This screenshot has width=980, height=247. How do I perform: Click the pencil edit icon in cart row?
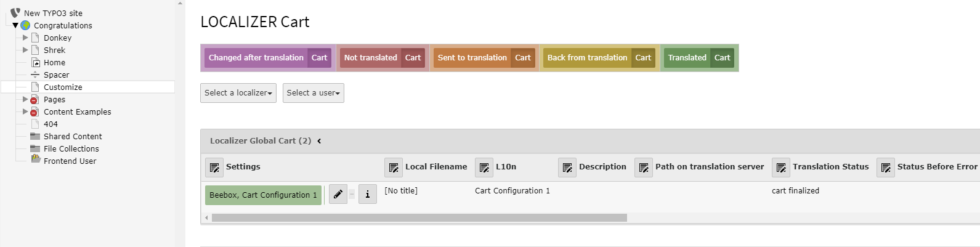point(338,195)
